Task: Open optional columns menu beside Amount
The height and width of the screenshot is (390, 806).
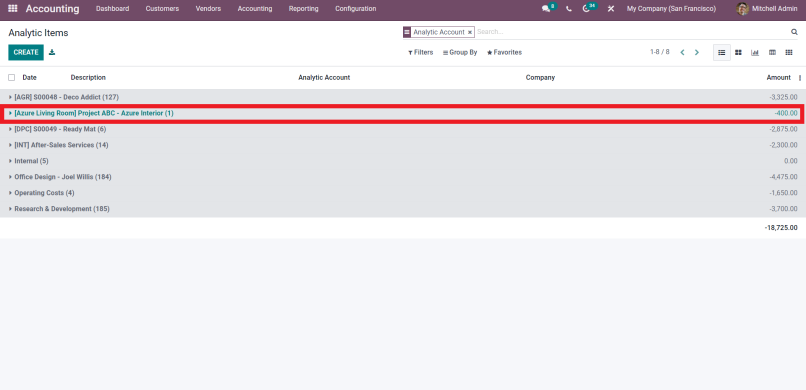Action: pyautogui.click(x=800, y=78)
